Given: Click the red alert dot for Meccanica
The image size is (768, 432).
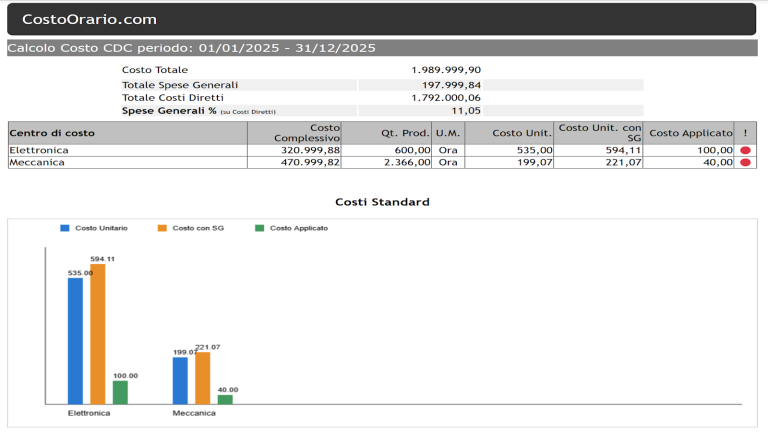Looking at the screenshot, I should point(745,162).
